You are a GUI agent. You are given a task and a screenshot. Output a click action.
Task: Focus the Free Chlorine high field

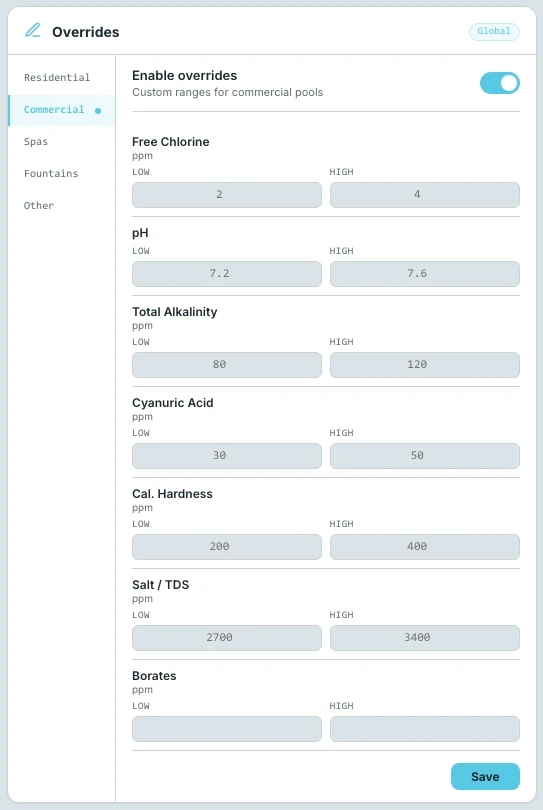[425, 195]
